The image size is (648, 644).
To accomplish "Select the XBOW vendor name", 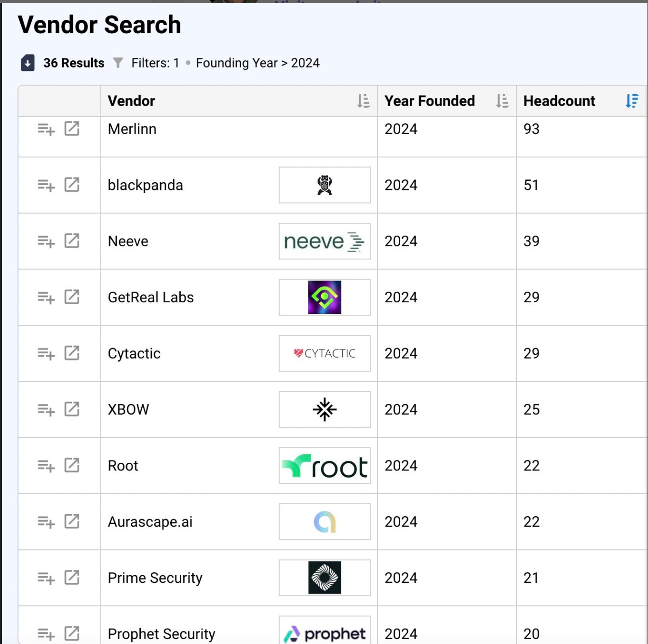I will 128,410.
